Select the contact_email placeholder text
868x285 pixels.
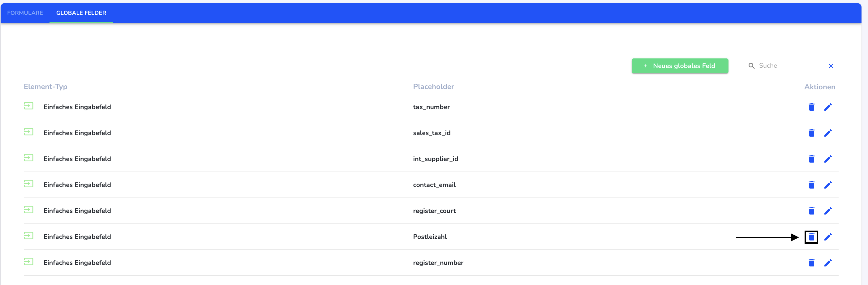(x=434, y=185)
